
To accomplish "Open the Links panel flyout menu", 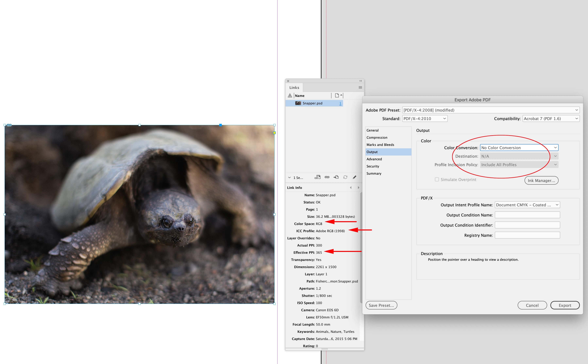I will (x=360, y=87).
